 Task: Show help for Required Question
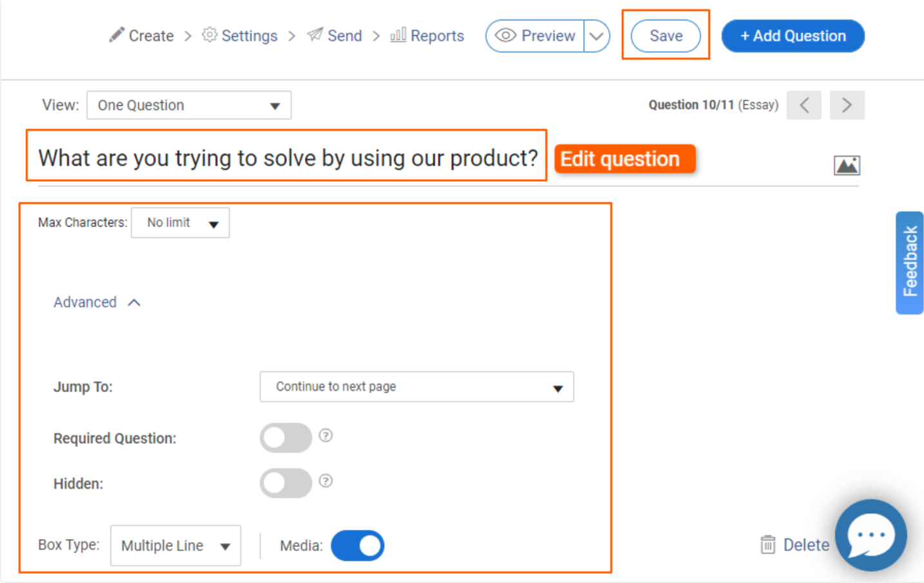tap(326, 435)
